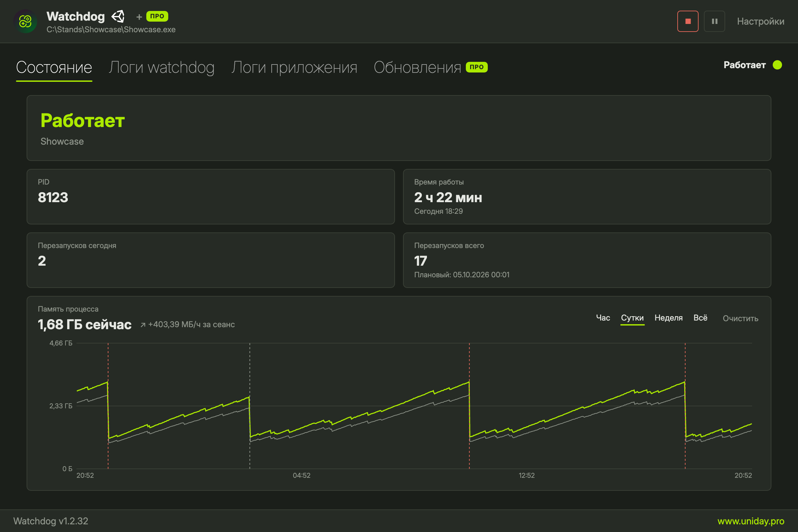Click the pause button
The image size is (798, 532).
point(714,21)
